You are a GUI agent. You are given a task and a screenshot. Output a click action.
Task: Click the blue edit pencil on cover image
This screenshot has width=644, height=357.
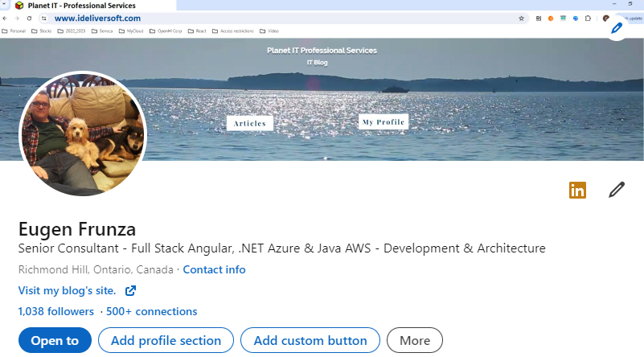point(616,28)
